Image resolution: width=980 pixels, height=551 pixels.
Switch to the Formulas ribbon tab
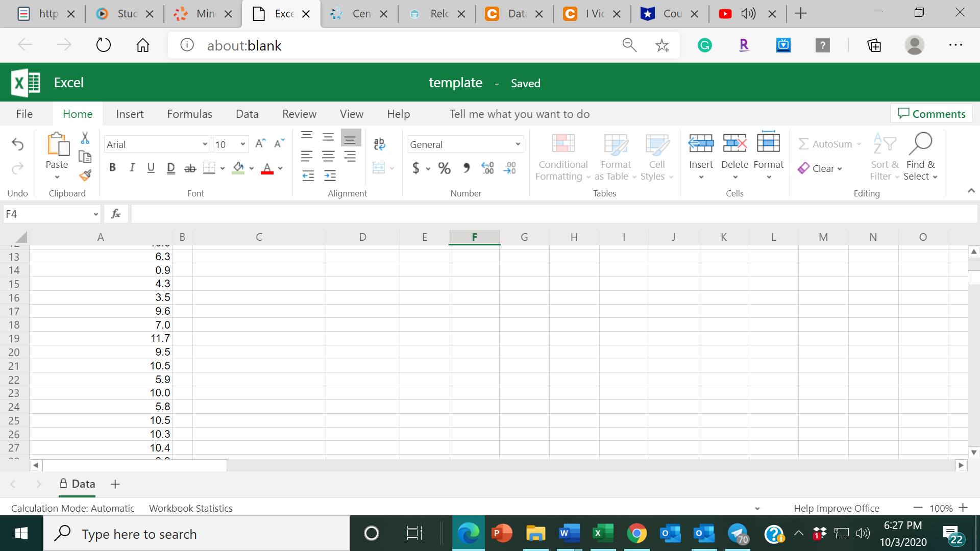[189, 114]
